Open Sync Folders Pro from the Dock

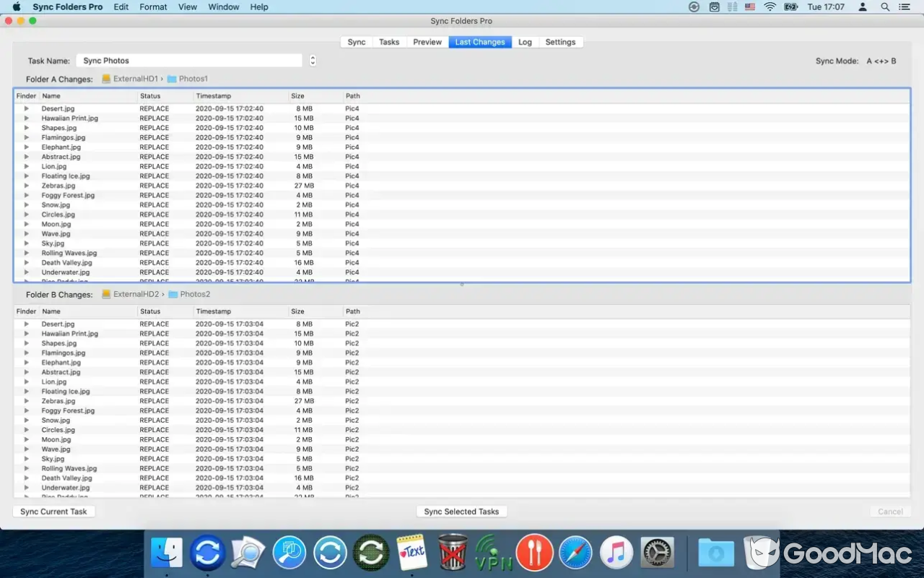coord(207,553)
